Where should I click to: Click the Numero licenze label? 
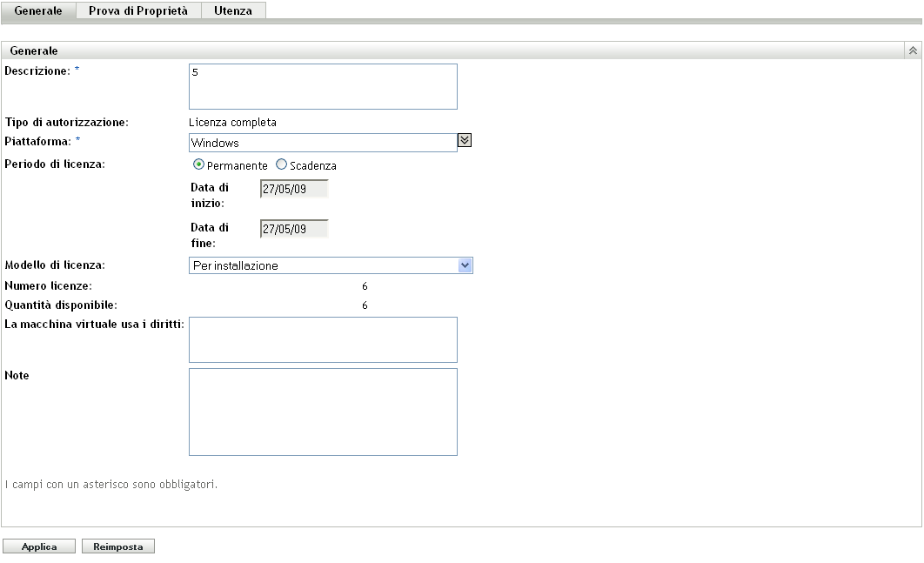coord(49,286)
